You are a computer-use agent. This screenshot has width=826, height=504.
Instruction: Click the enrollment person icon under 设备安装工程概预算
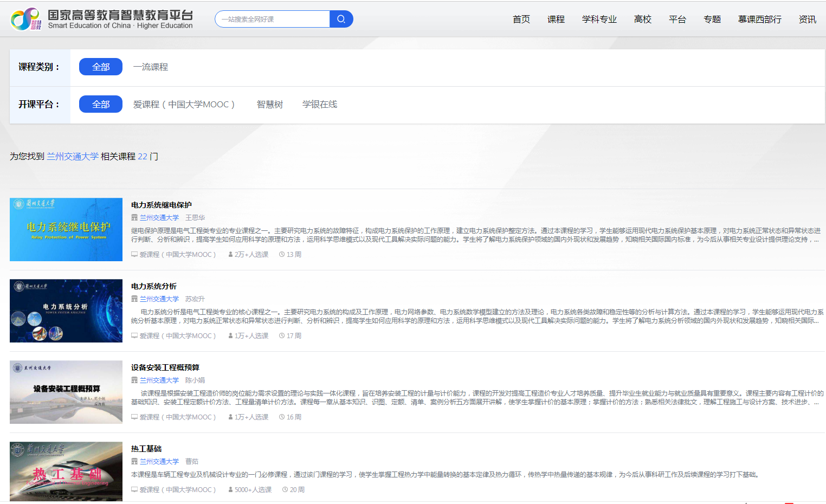point(230,417)
